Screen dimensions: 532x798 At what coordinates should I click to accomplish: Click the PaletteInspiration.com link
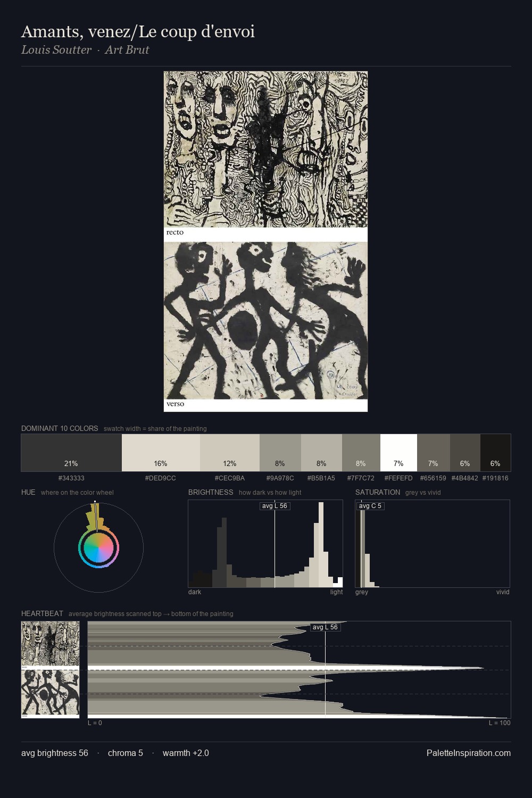tap(469, 753)
